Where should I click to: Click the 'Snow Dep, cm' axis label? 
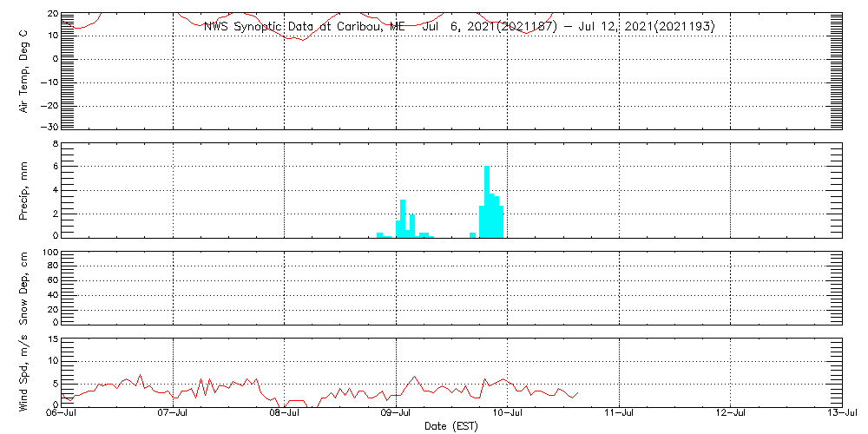tap(24, 287)
